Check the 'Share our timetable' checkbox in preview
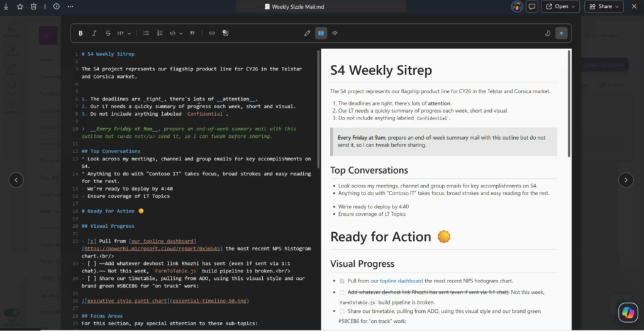This screenshot has width=644, height=331. click(x=342, y=311)
